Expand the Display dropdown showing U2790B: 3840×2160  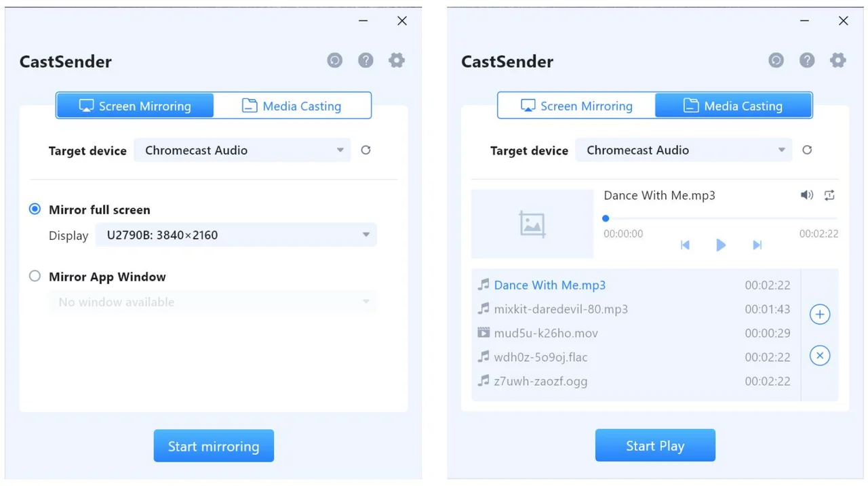pos(236,235)
